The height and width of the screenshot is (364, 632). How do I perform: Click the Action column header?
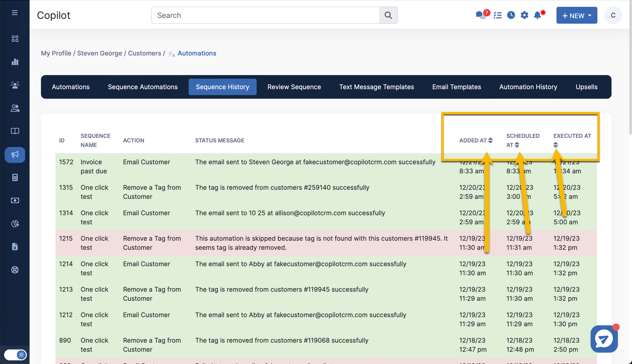(134, 140)
